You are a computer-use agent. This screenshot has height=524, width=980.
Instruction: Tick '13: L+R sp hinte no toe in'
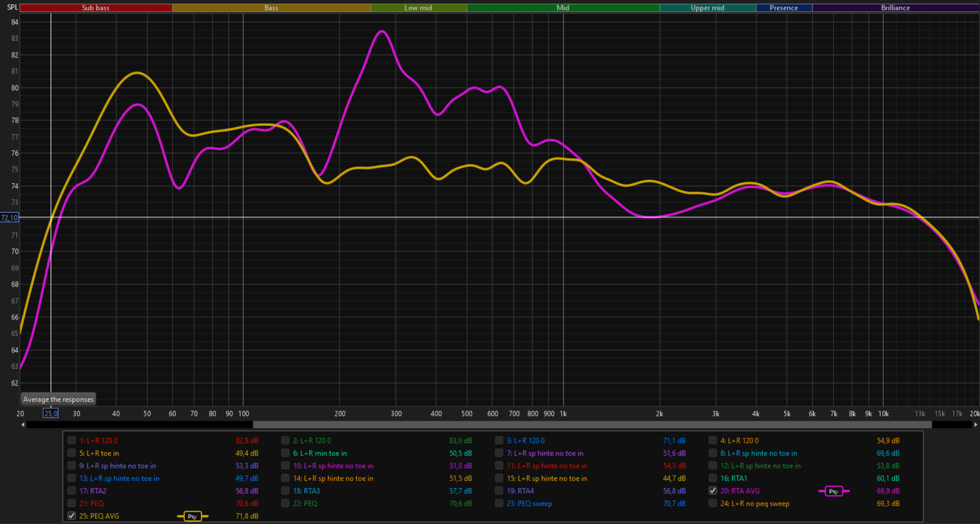(x=71, y=478)
